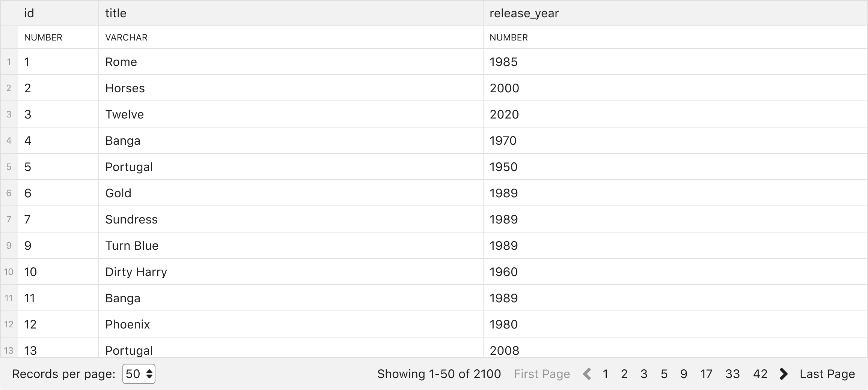Go to page 33
The height and width of the screenshot is (390, 868).
click(x=732, y=374)
